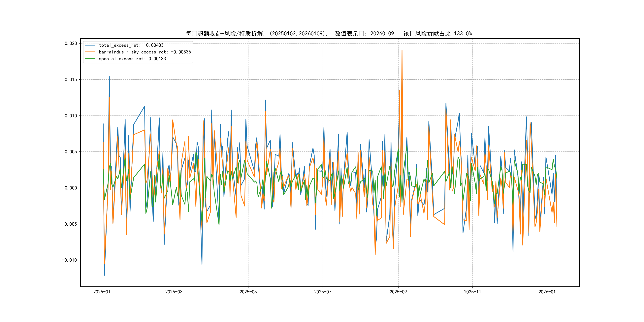Click the orange barraindus_risky_excess_ret legend line

(90, 52)
